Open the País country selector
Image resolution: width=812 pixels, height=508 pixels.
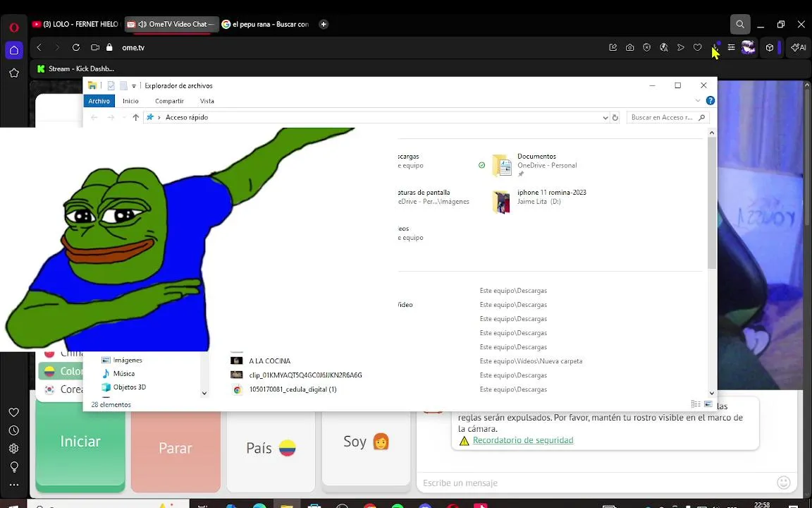271,449
